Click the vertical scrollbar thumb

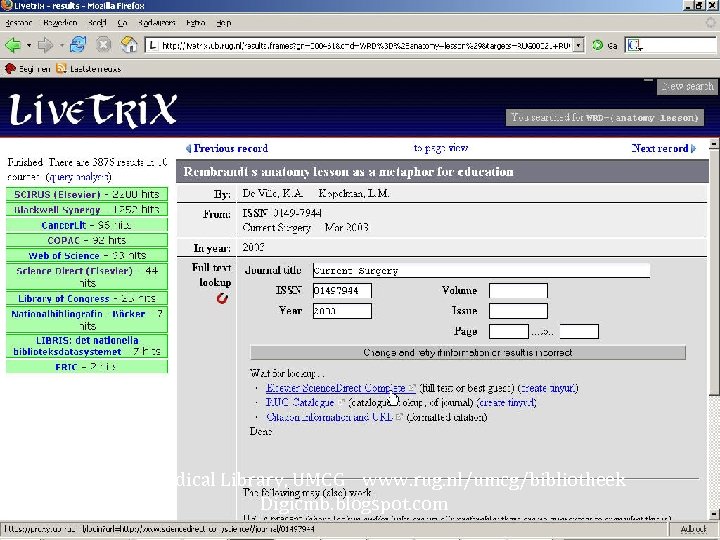[x=714, y=271]
